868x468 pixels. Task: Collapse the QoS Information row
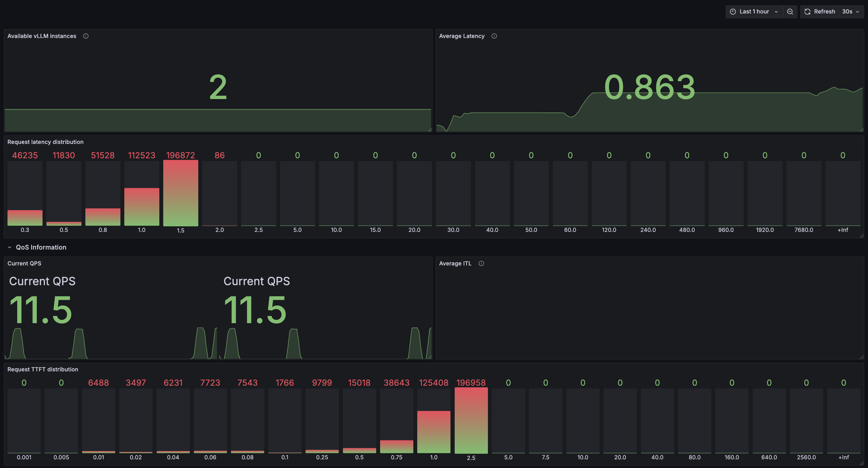point(10,247)
